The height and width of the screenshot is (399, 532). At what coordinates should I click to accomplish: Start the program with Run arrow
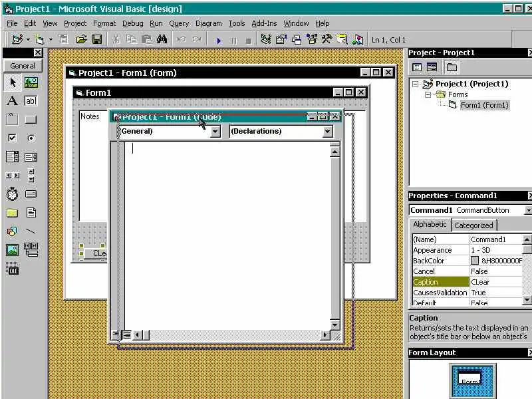tap(219, 41)
